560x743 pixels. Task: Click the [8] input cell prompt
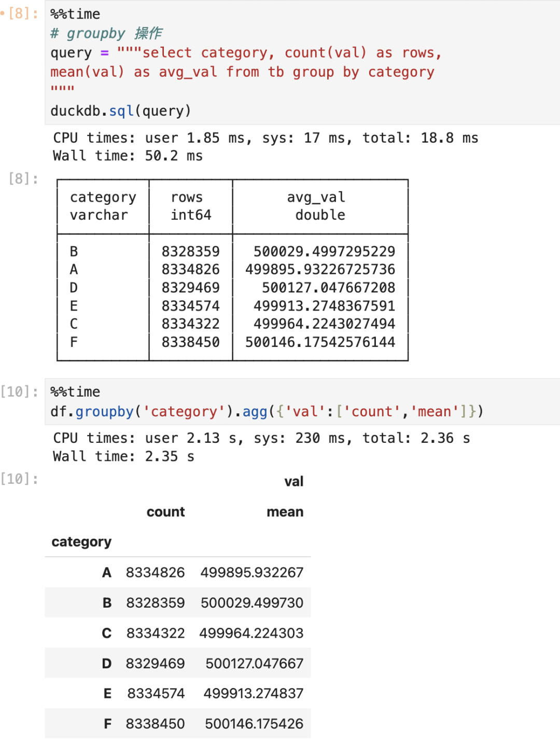(23, 13)
